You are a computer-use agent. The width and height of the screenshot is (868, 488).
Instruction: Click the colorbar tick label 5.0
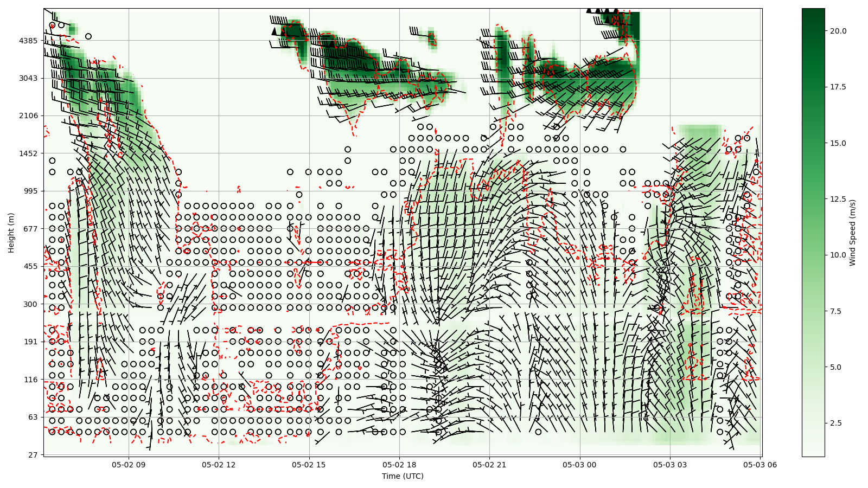pyautogui.click(x=835, y=367)
